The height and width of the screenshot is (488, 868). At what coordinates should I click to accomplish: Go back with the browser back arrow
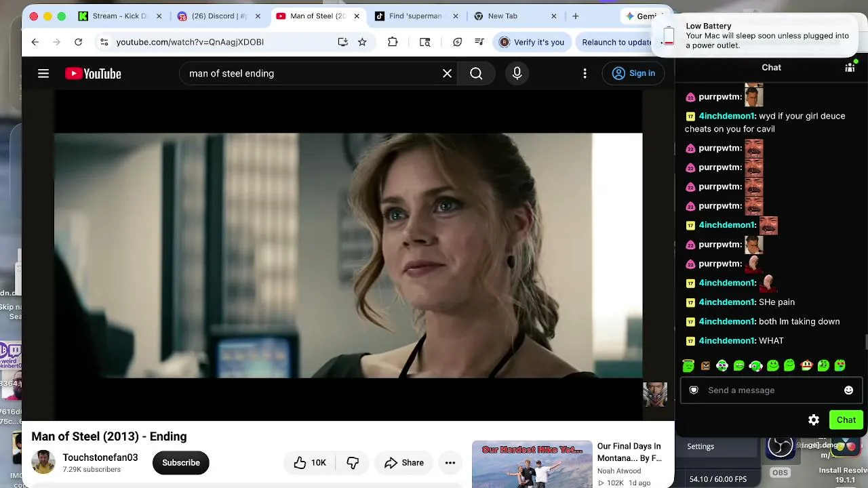35,42
